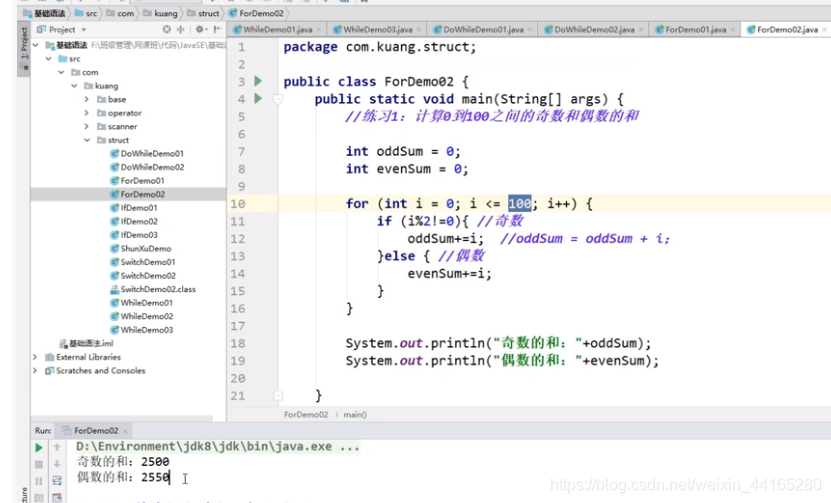Click line number 10 in gutter
This screenshot has height=503, width=831.
coord(238,204)
